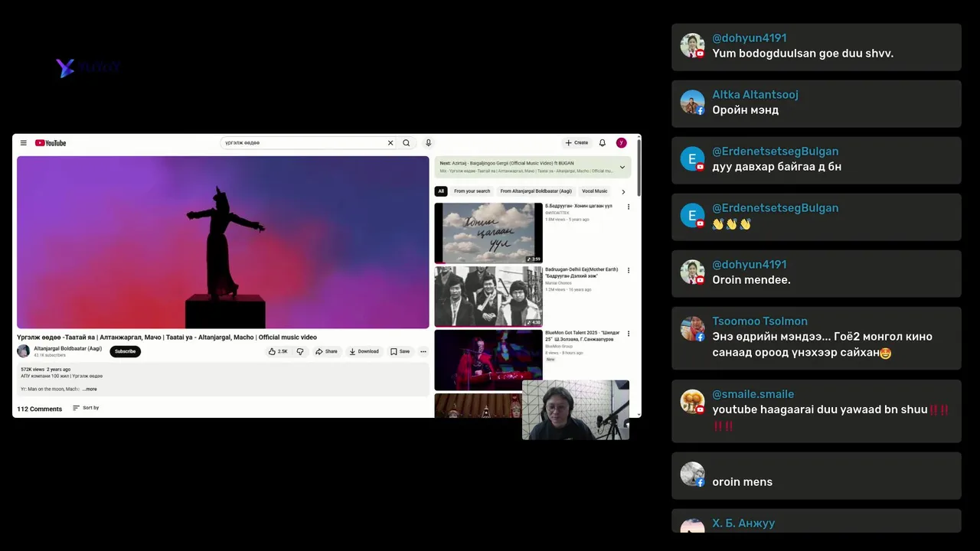Clear the search box with the X
This screenshot has height=551, width=980.
click(390, 143)
